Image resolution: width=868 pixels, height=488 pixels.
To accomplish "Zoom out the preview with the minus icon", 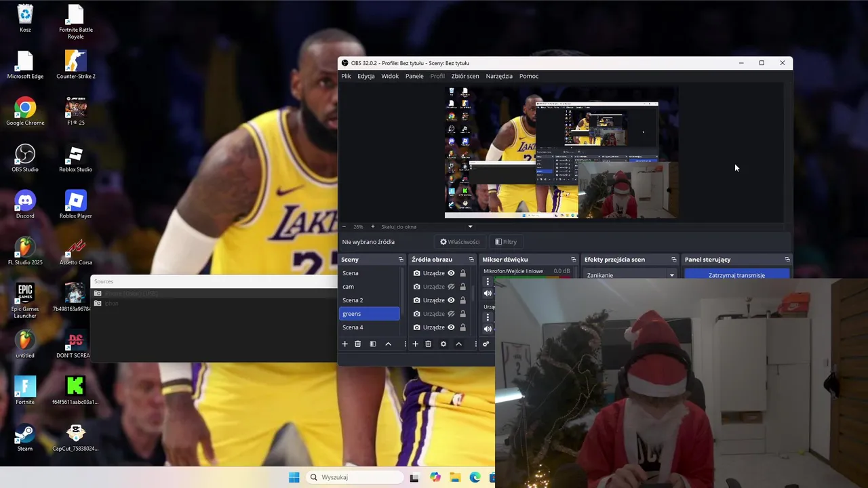I will [344, 226].
